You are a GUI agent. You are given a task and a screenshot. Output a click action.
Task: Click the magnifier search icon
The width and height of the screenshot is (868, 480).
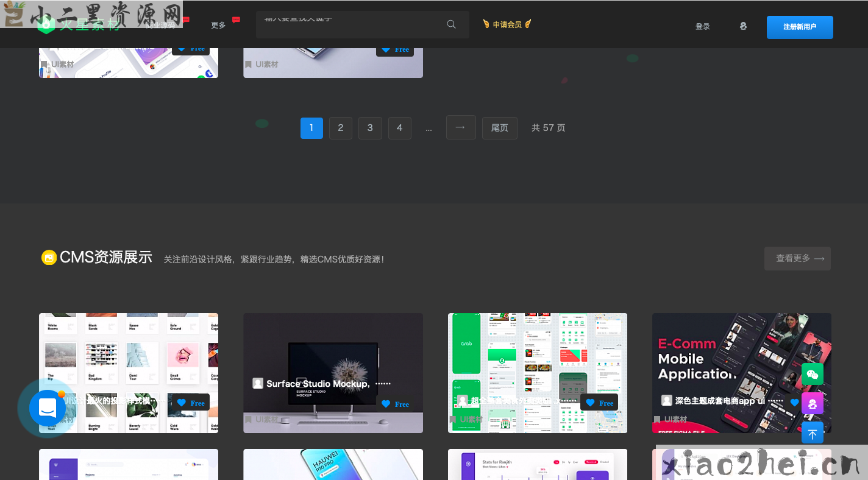pyautogui.click(x=451, y=24)
